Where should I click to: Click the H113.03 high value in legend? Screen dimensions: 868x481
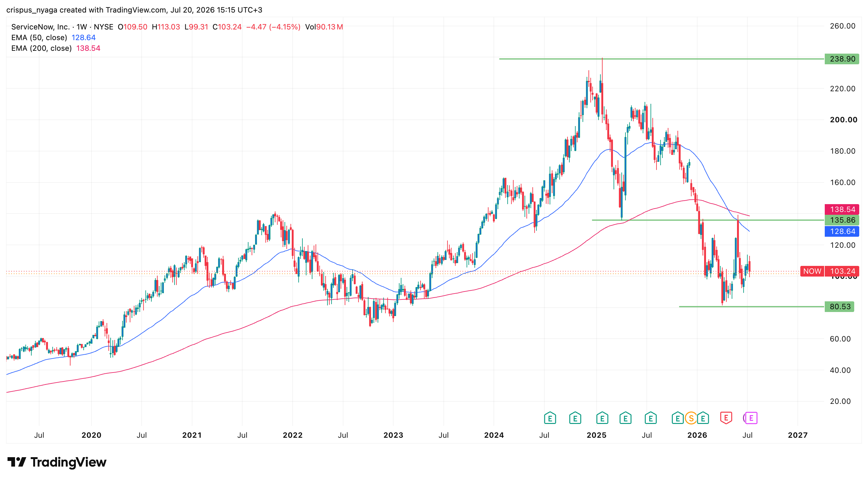166,27
